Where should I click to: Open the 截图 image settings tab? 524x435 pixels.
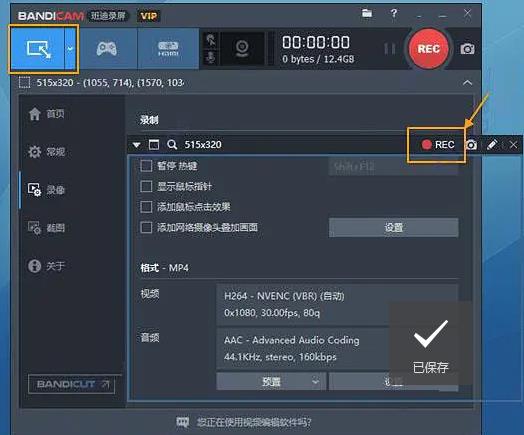(x=47, y=228)
